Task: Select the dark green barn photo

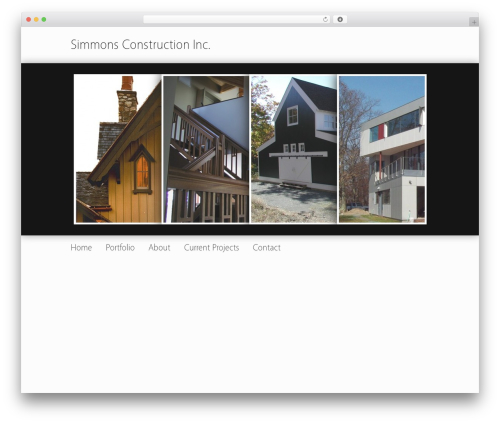Action: tap(294, 149)
